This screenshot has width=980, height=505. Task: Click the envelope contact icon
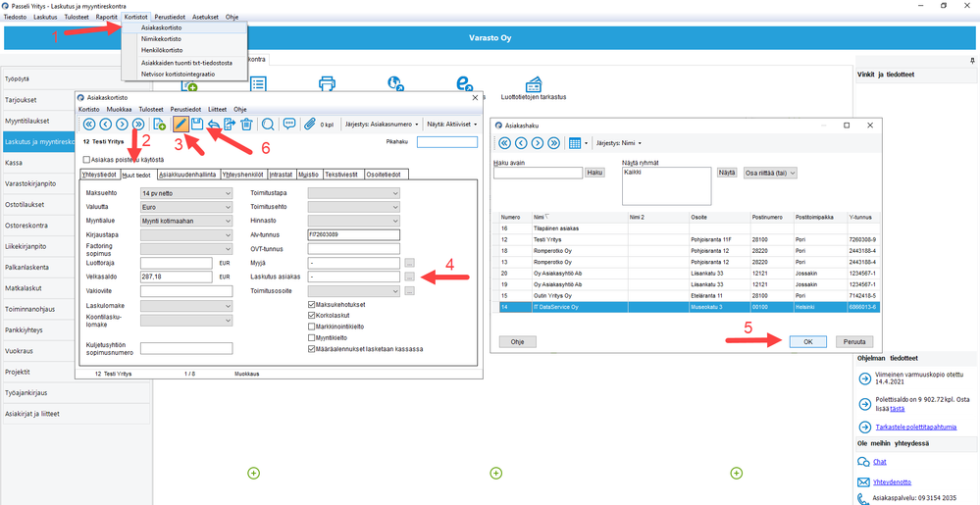[x=864, y=481]
